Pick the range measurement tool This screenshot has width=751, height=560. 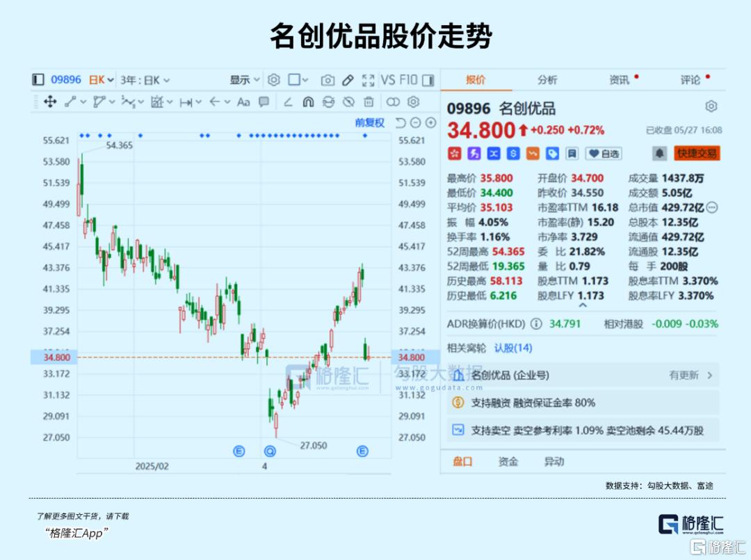pos(186,102)
